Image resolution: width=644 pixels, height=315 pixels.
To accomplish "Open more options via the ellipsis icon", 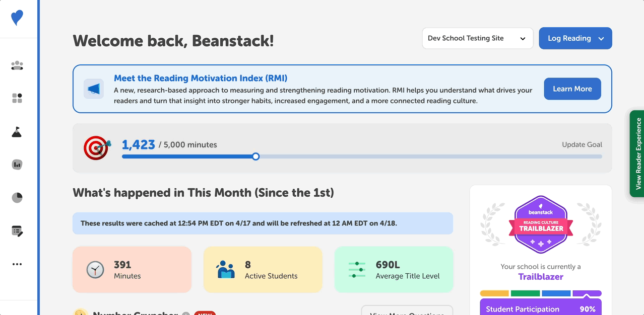I will click(17, 264).
